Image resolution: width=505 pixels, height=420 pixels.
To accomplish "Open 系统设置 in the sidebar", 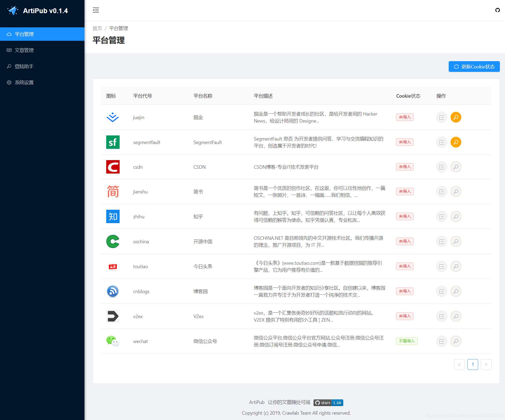I will (42, 82).
